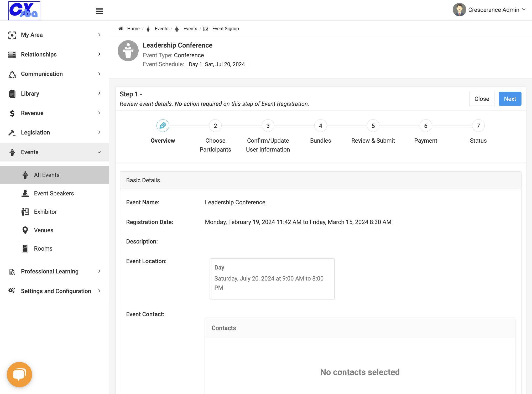
Task: Click the CX logo
Action: [x=24, y=11]
